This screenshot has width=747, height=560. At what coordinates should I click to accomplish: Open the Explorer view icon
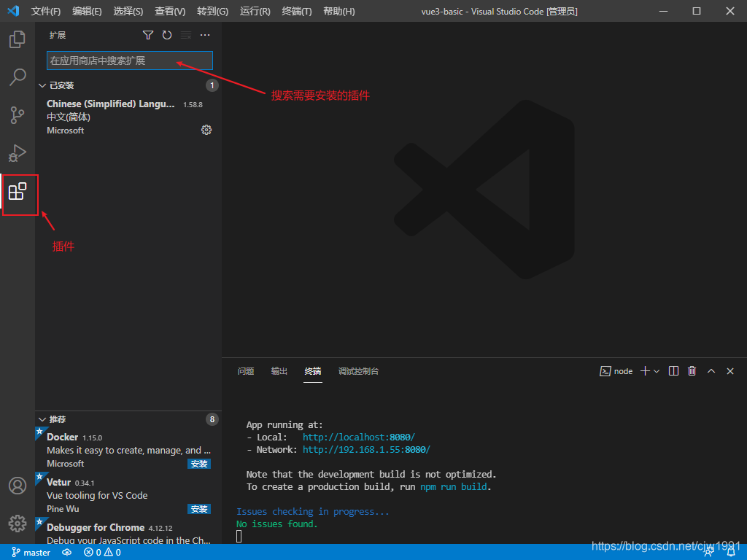pos(18,39)
